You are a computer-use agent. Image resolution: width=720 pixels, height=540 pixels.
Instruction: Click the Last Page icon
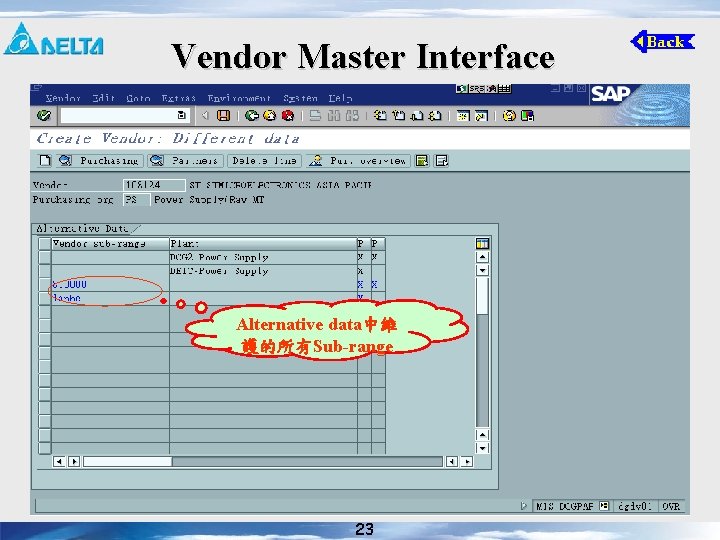click(435, 116)
